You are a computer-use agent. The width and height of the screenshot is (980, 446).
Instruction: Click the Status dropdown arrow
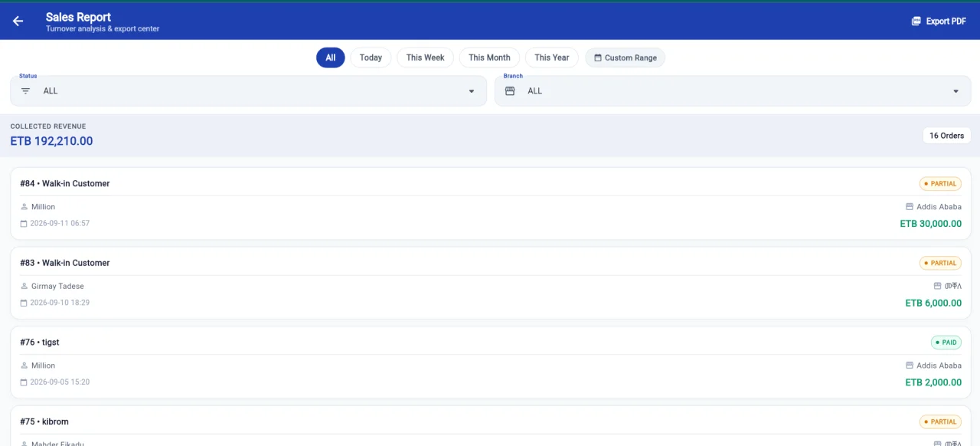472,91
